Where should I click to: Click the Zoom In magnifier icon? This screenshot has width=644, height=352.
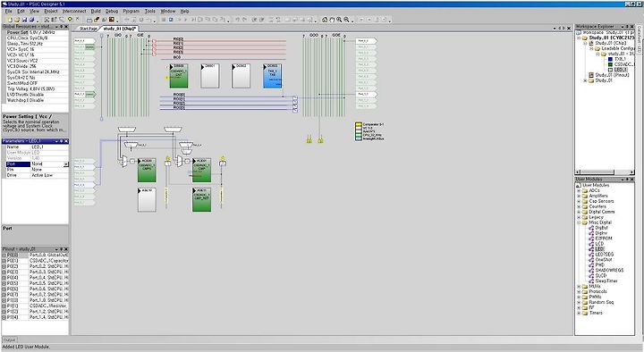(339, 20)
